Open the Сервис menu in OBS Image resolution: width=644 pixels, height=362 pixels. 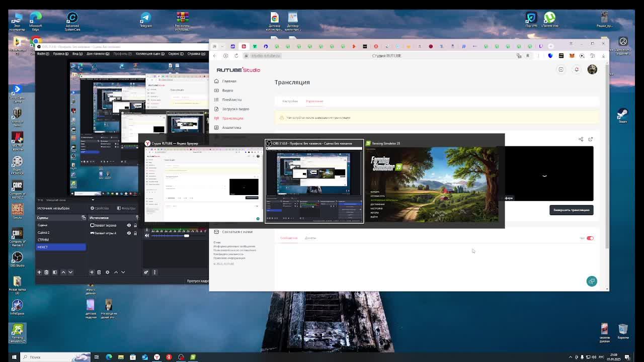pyautogui.click(x=176, y=54)
